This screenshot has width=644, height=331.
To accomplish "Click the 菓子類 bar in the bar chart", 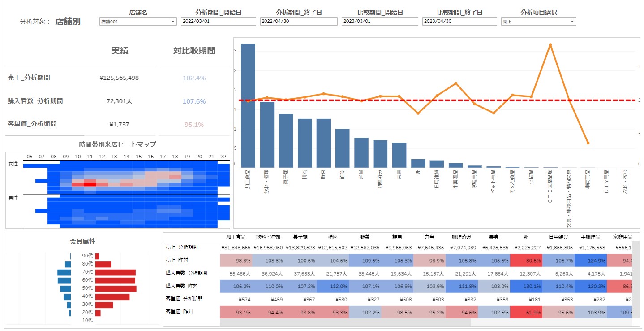I will (286, 140).
